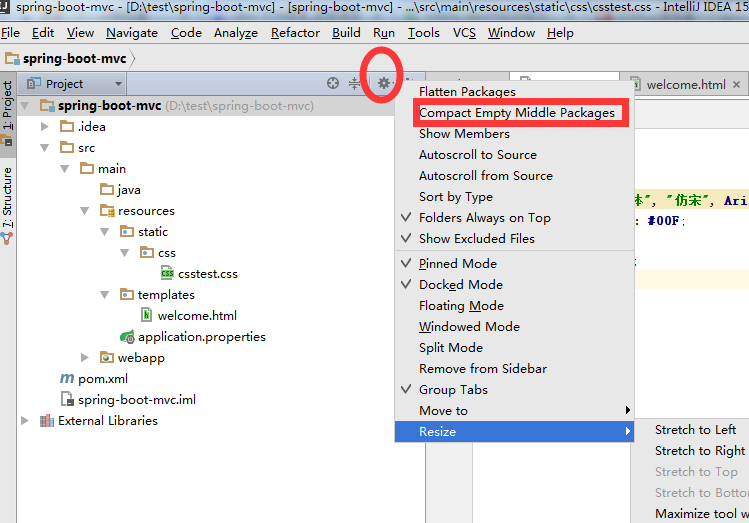Screen dimensions: 749x523
Task: Click the .idea folder icon
Action: (67, 127)
